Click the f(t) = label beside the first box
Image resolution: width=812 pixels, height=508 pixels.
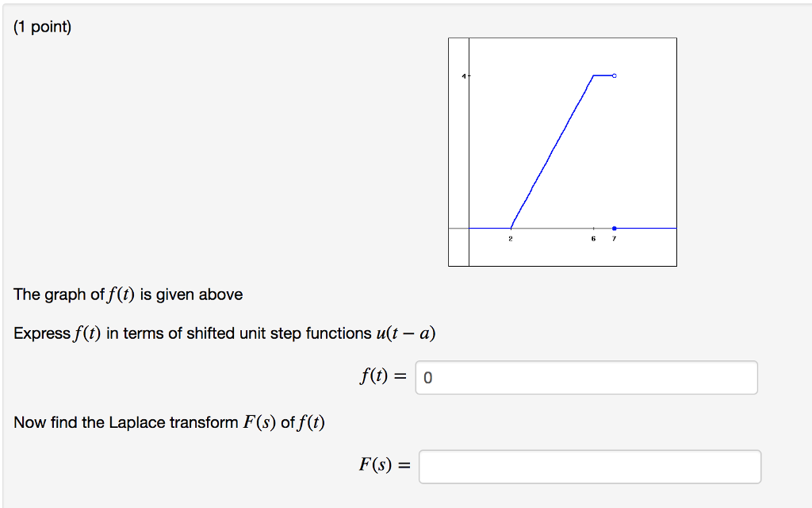tap(381, 377)
